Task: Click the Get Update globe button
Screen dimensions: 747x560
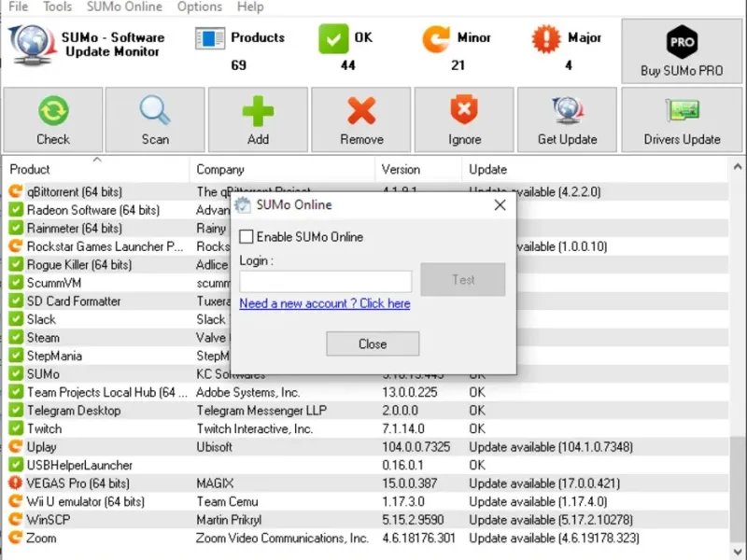Action: [x=567, y=120]
